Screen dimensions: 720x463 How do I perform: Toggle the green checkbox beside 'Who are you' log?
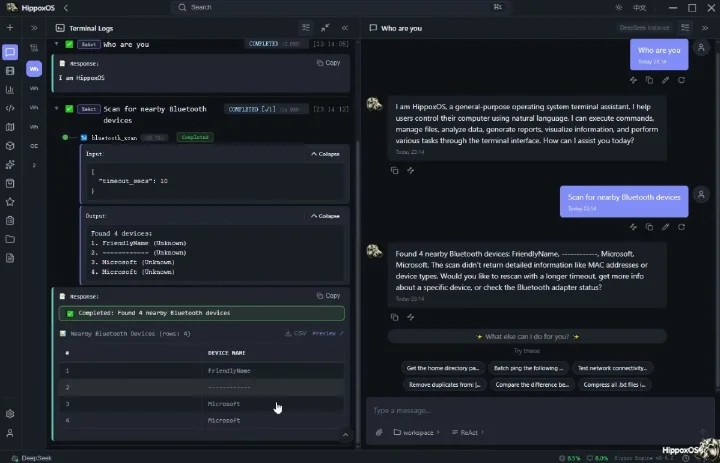[69, 45]
